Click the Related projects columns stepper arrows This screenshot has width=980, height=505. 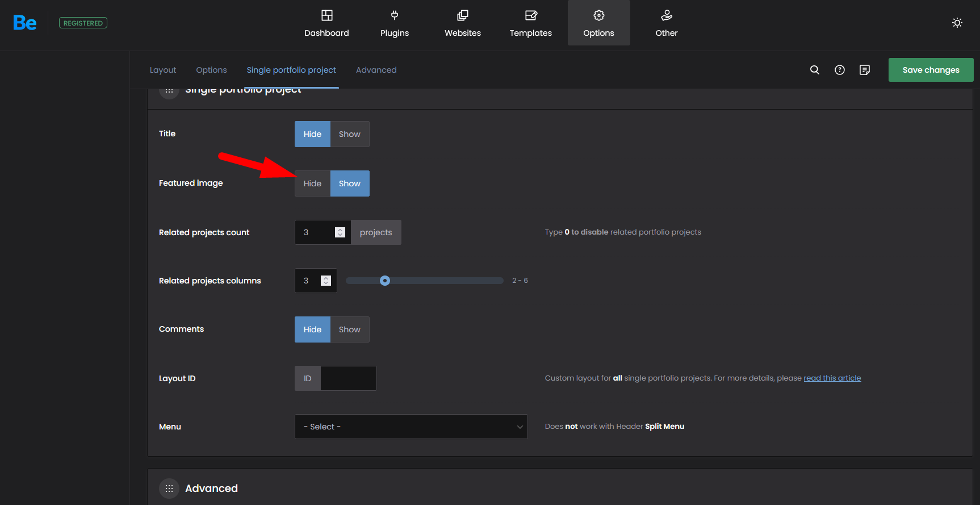[326, 281]
